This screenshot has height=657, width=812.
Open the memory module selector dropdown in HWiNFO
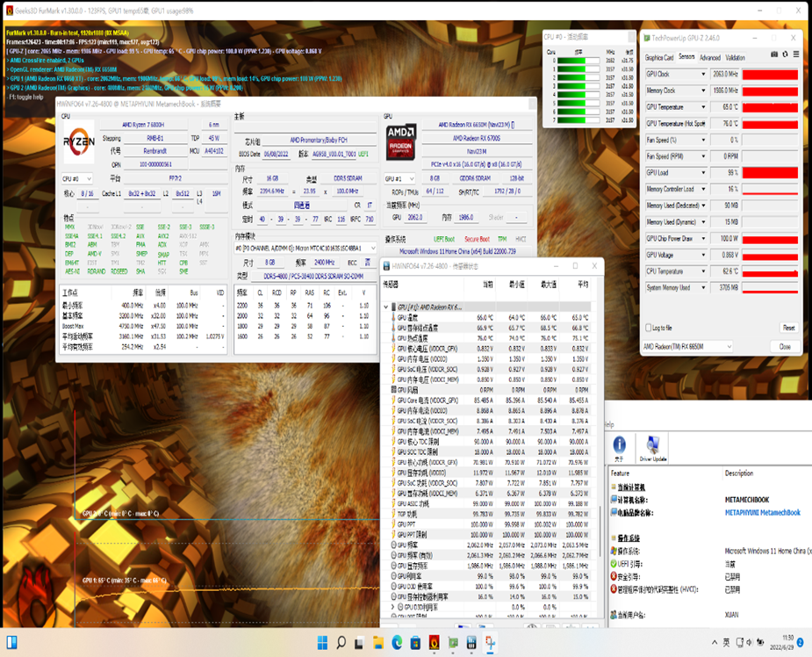click(305, 249)
